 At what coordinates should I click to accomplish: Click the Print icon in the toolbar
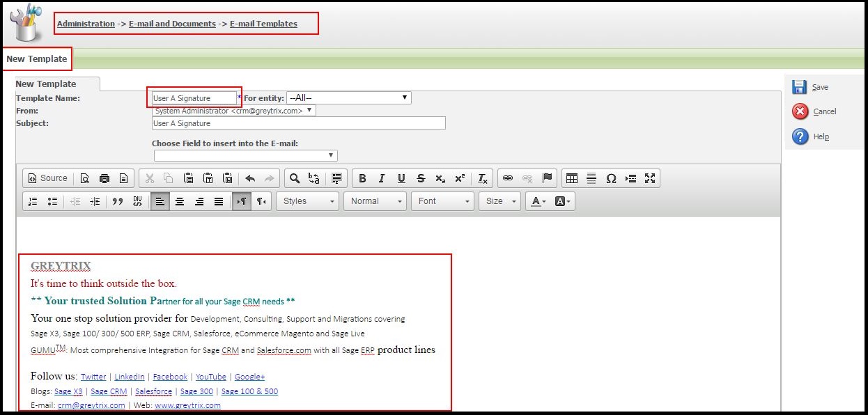click(104, 178)
